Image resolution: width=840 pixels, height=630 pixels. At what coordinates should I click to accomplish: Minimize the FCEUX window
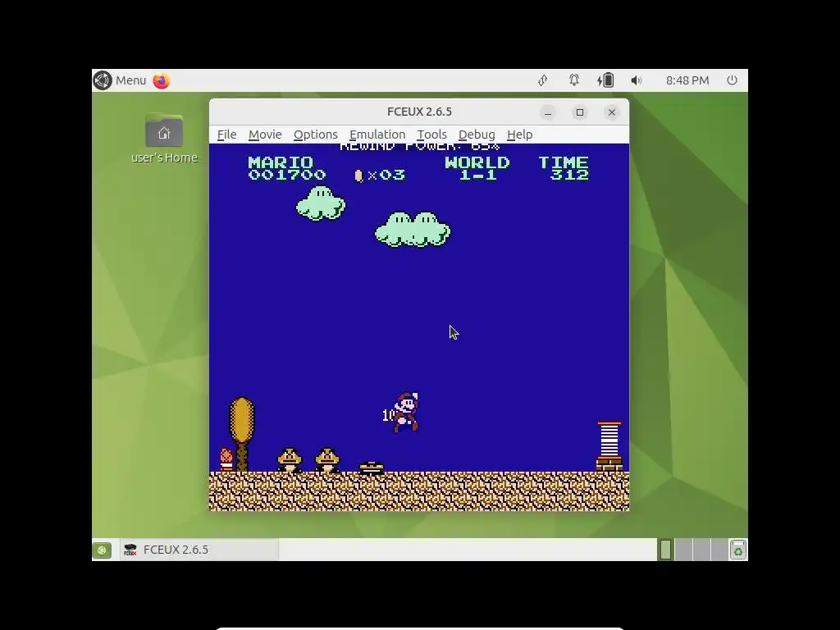point(547,112)
